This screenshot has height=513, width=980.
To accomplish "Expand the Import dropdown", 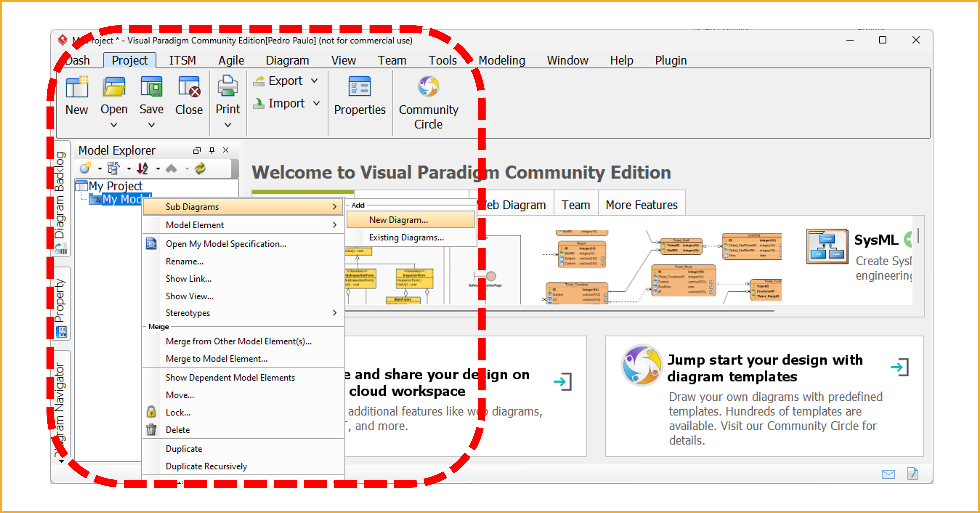I will coord(316,103).
